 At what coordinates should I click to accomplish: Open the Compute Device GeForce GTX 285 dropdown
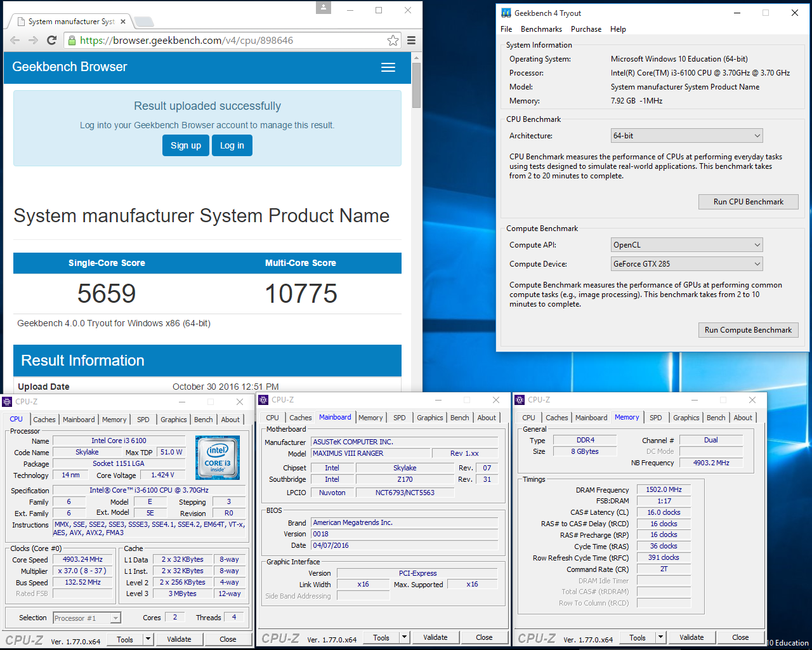[x=687, y=264]
